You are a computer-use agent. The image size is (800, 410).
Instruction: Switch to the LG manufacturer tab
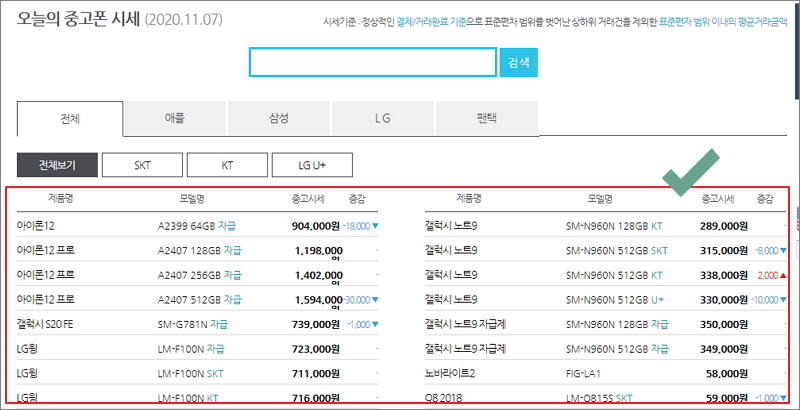click(x=383, y=118)
